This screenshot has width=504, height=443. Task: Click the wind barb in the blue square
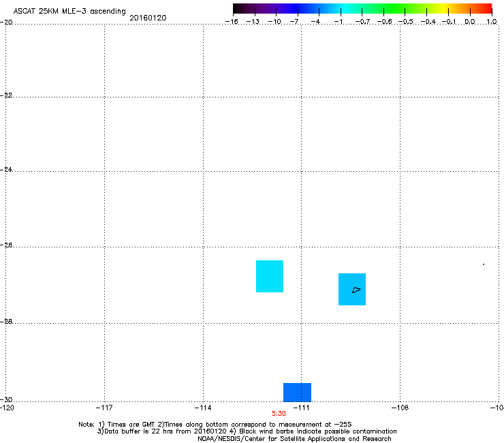tap(356, 290)
